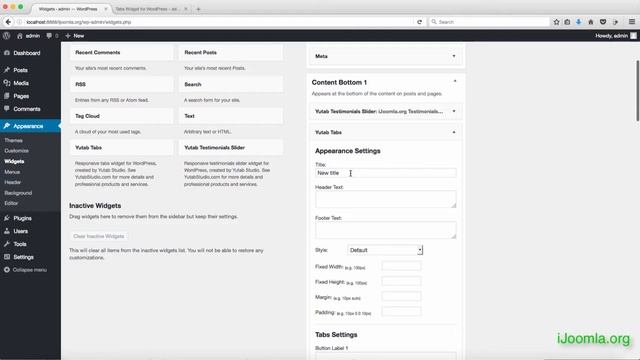Click the Padding input field
The height and width of the screenshot is (360, 640).
coord(401,311)
